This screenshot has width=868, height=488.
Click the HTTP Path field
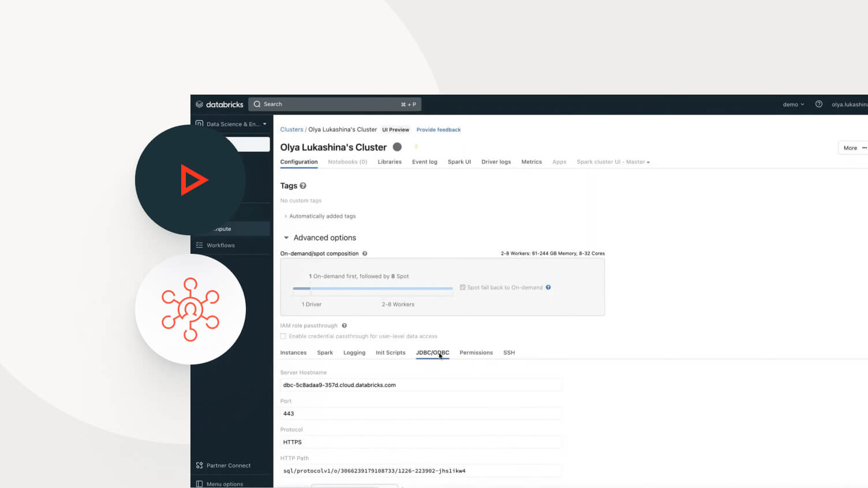(x=421, y=471)
